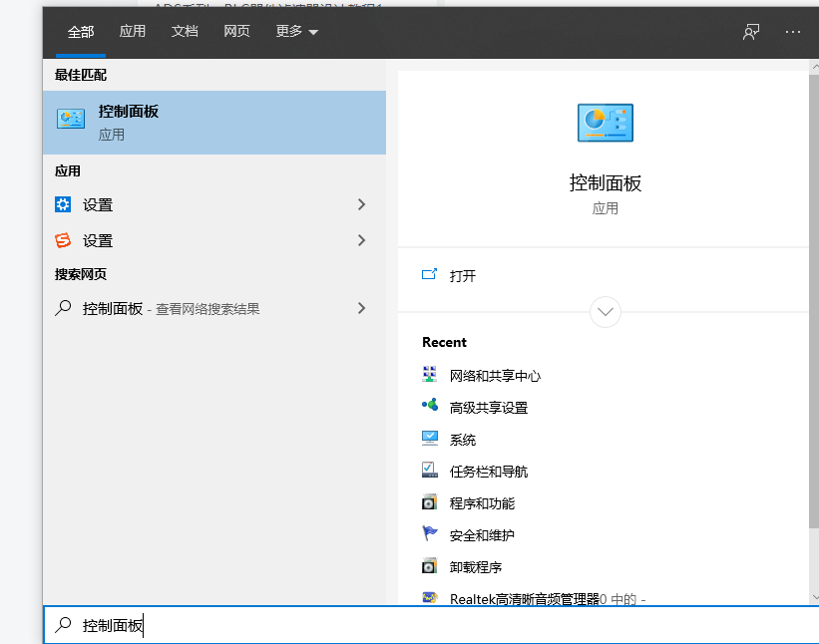819x644 pixels.
Task: Expand the chevron below 打开
Action: [605, 312]
